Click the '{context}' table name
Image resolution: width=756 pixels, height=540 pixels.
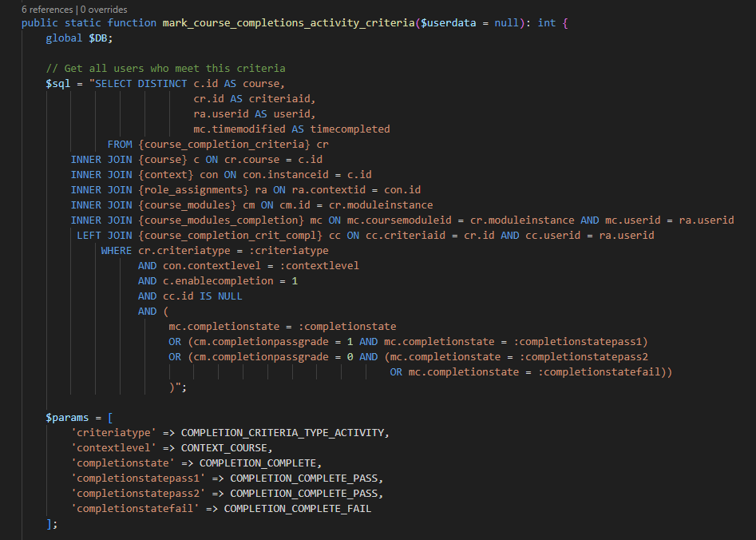(x=165, y=175)
